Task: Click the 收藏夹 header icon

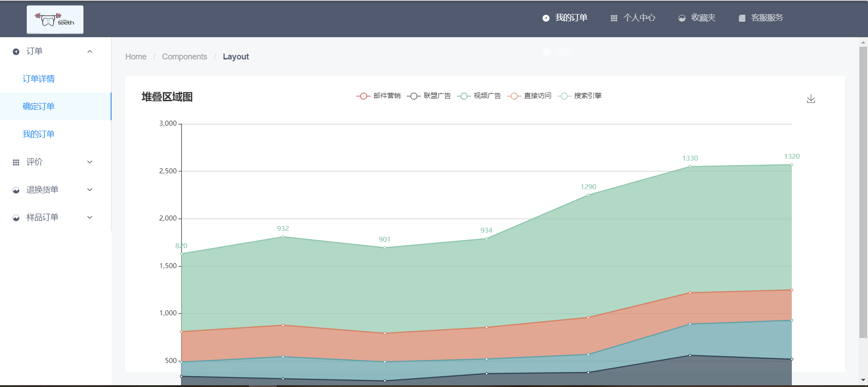Action: coord(682,18)
